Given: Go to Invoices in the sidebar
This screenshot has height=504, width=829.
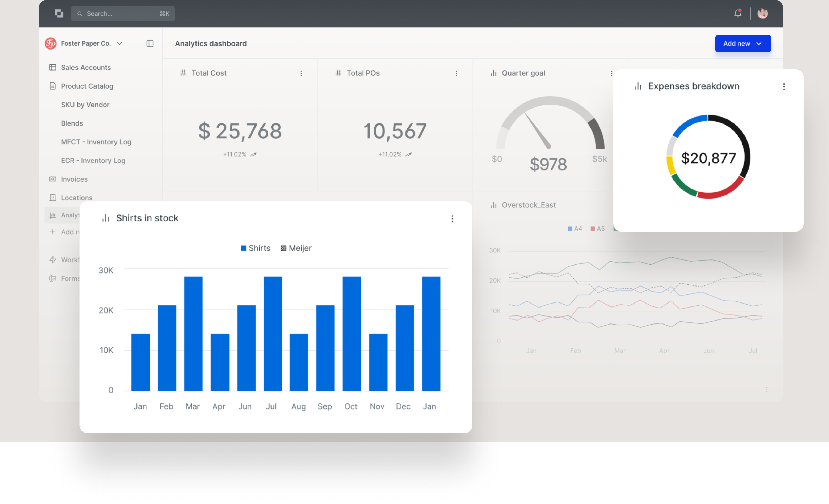Looking at the screenshot, I should pyautogui.click(x=74, y=179).
